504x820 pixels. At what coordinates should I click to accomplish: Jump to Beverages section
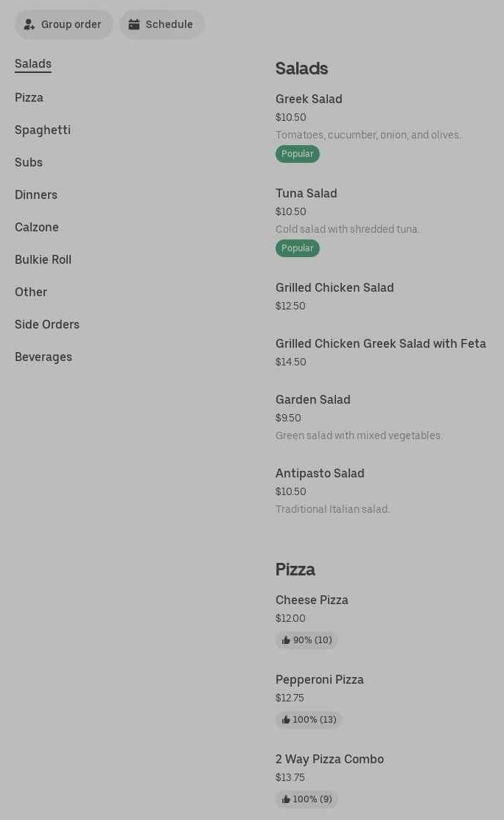click(x=43, y=357)
